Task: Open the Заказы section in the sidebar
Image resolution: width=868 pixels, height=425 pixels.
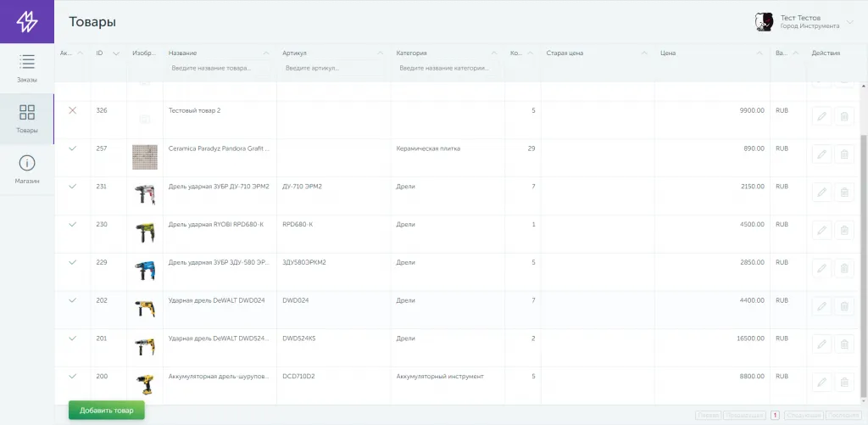Action: 27,68
